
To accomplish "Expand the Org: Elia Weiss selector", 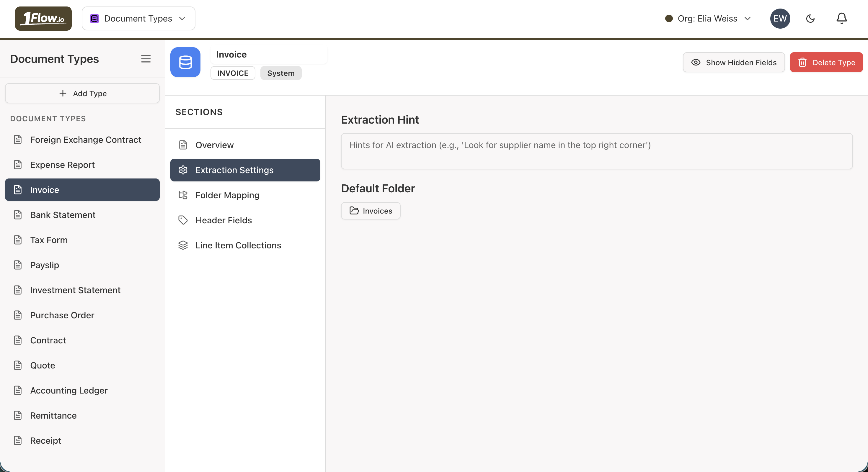I will [708, 19].
